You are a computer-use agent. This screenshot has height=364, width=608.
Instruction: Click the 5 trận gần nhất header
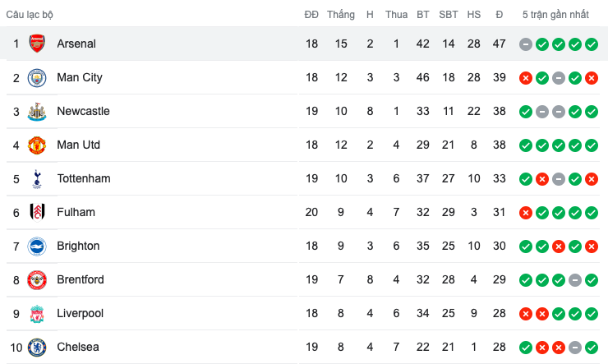555,15
